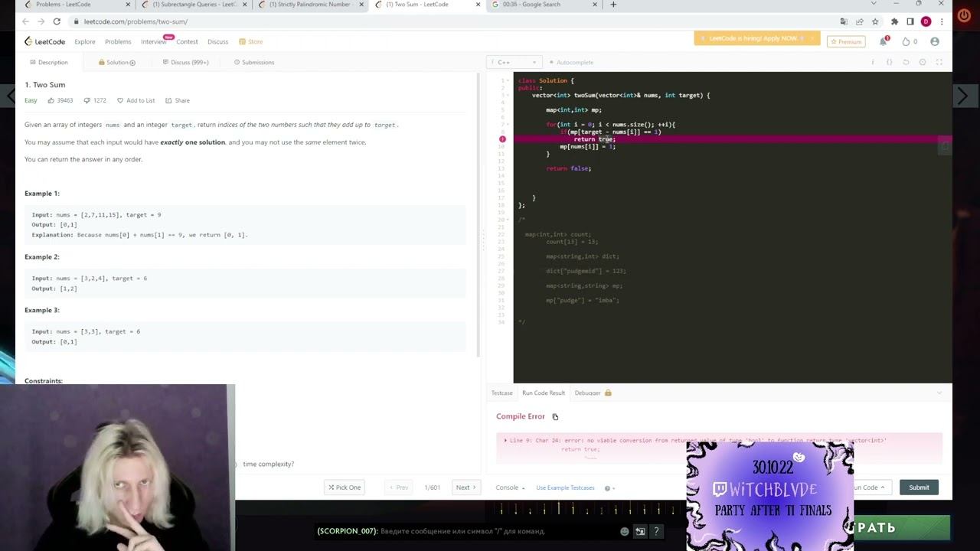
Task: Select the Run Code Result tab
Action: point(544,393)
